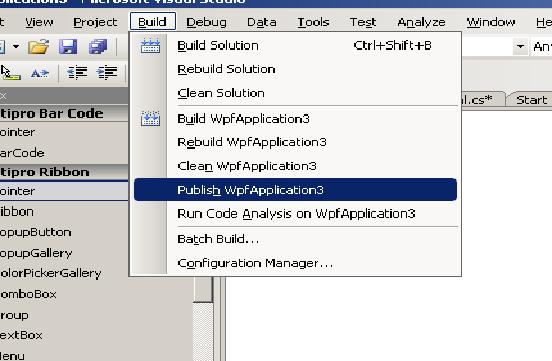Open the Test menu
This screenshot has height=361, width=552.
363,22
